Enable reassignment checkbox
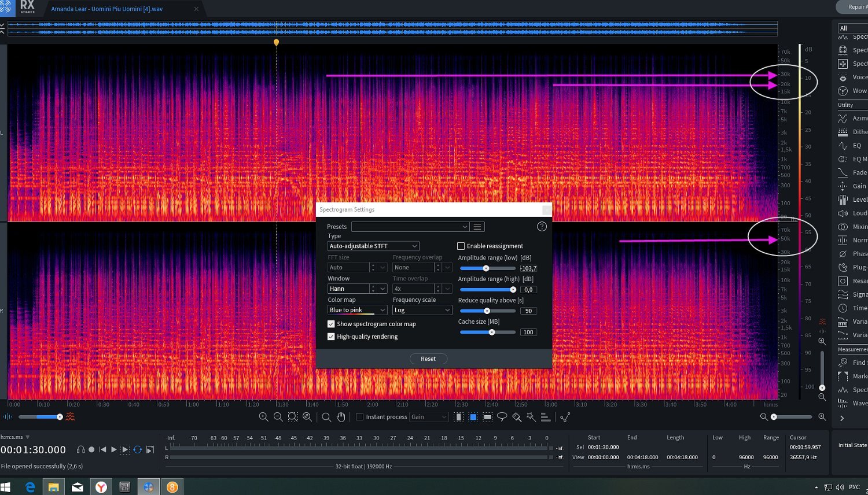The image size is (868, 495). [461, 246]
